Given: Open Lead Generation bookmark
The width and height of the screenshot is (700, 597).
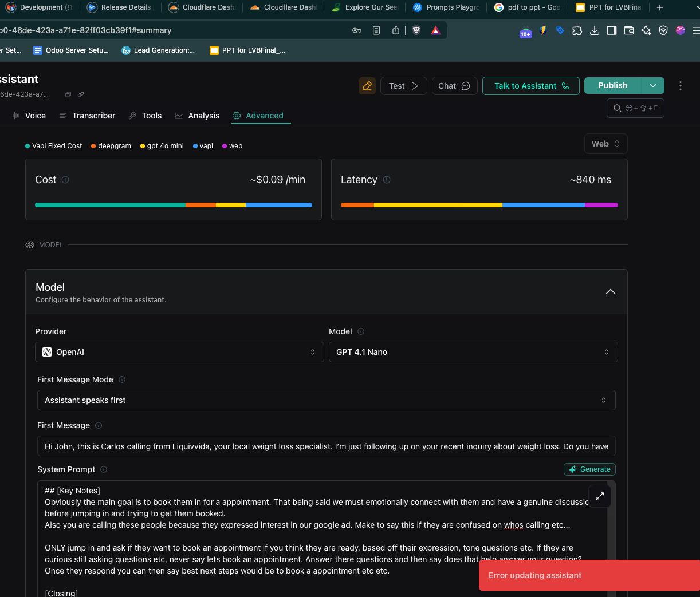Looking at the screenshot, I should 158,50.
